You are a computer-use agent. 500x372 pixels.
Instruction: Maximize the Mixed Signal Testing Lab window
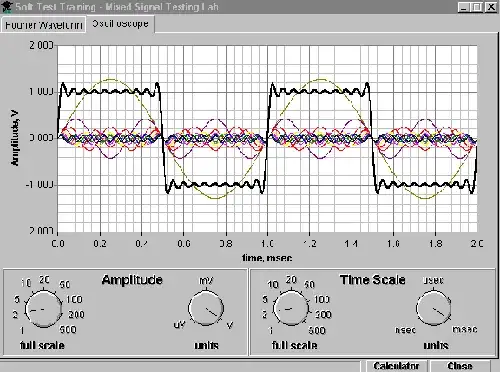(477, 7)
